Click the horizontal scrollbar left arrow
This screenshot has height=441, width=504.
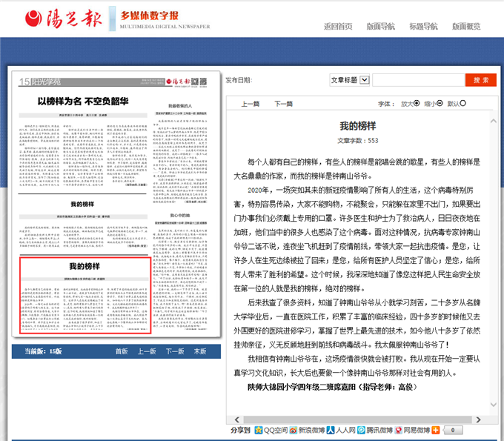[237, 420]
